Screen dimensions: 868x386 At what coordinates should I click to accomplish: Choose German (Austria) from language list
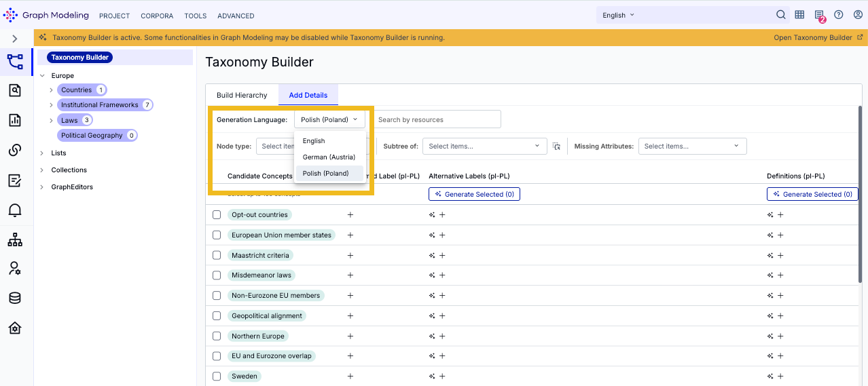(x=329, y=157)
